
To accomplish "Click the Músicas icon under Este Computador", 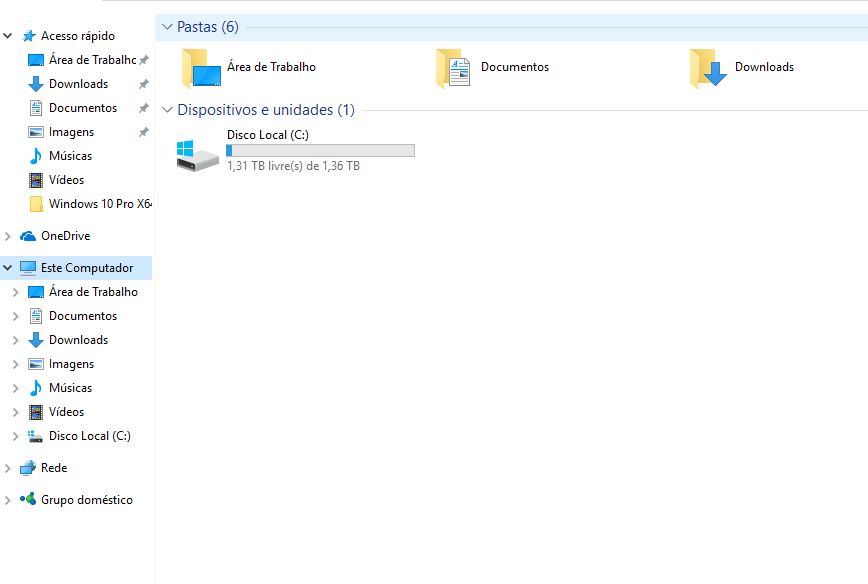I will tap(36, 388).
